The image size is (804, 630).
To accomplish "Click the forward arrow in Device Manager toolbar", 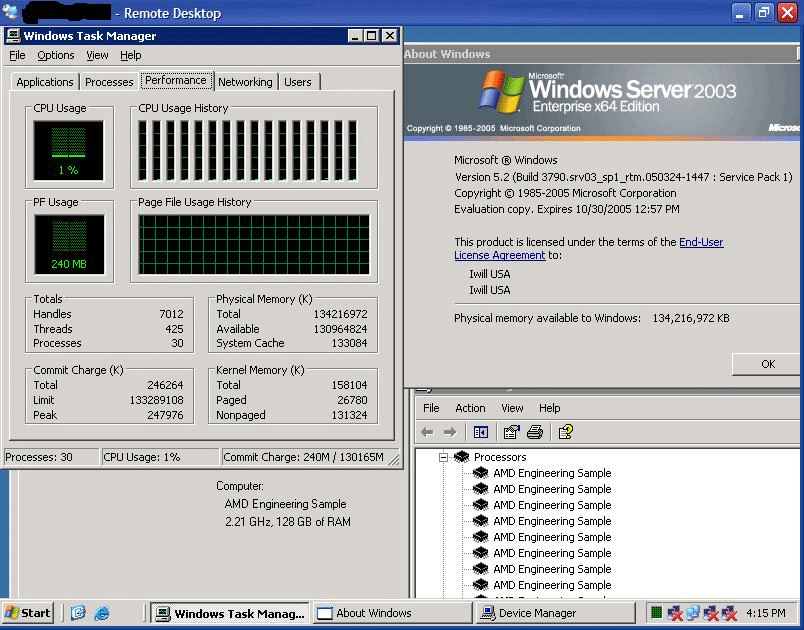I will (x=450, y=433).
